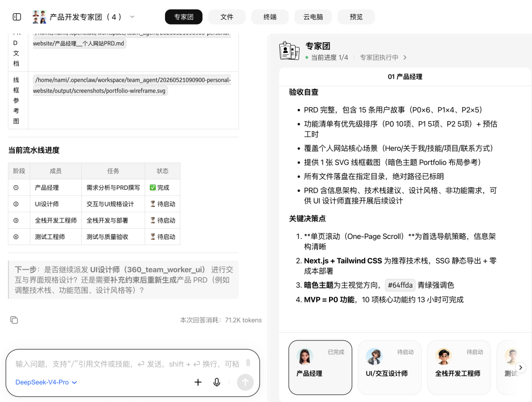The image size is (532, 402).
Task: Click the 全栈开发与部署 task cell
Action: coord(113,220)
